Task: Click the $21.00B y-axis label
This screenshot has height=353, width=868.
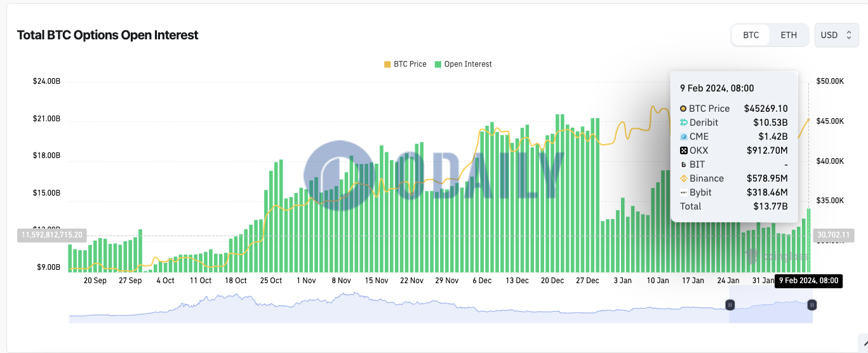Action: tap(46, 119)
